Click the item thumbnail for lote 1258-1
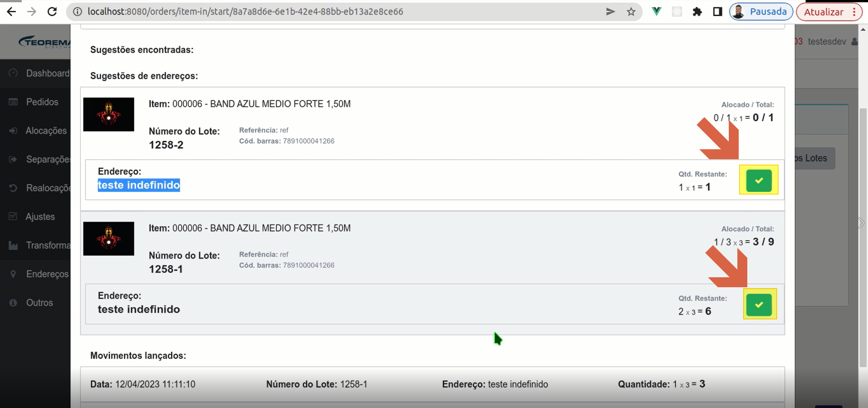 (x=108, y=238)
